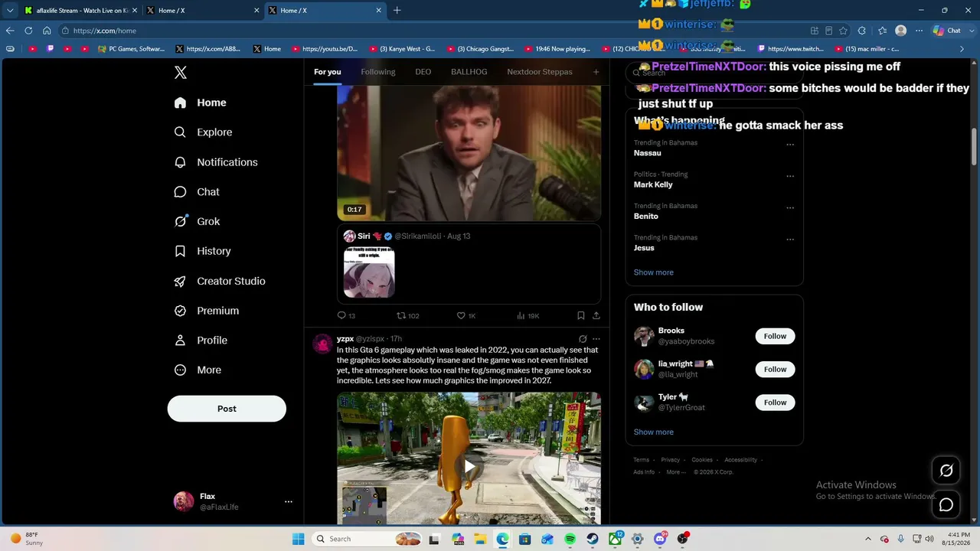Open yzpx's profile avatar

pos(322,344)
